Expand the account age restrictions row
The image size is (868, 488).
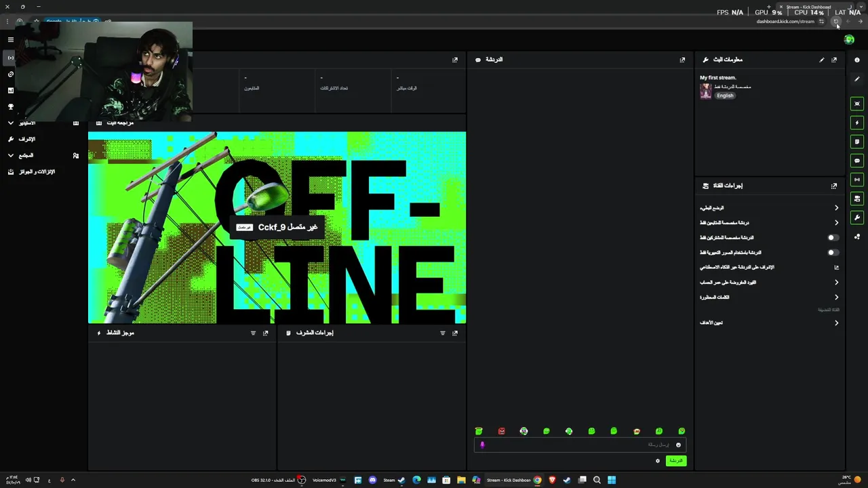point(769,283)
